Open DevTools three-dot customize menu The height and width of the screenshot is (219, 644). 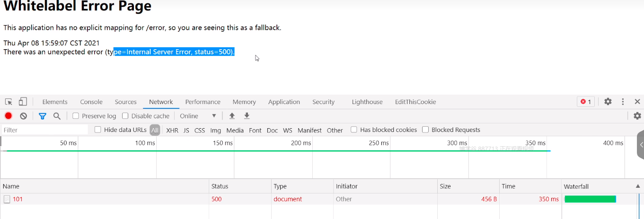[623, 102]
